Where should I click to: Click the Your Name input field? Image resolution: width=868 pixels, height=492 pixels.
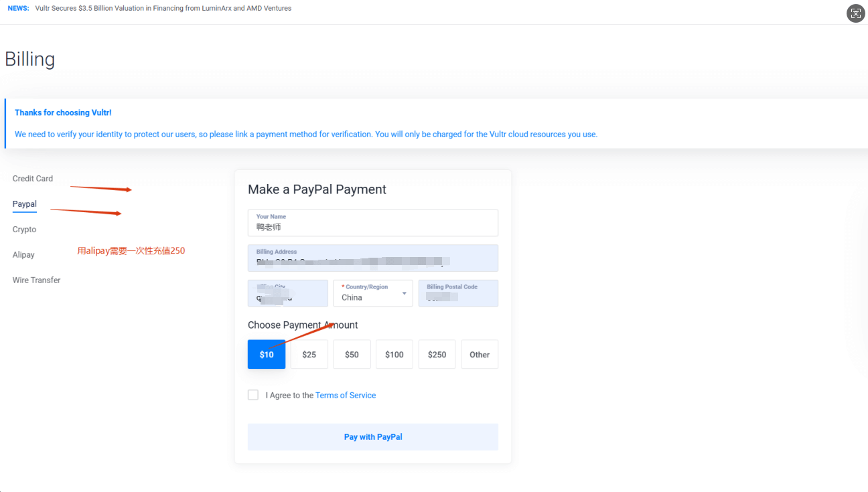tap(373, 223)
